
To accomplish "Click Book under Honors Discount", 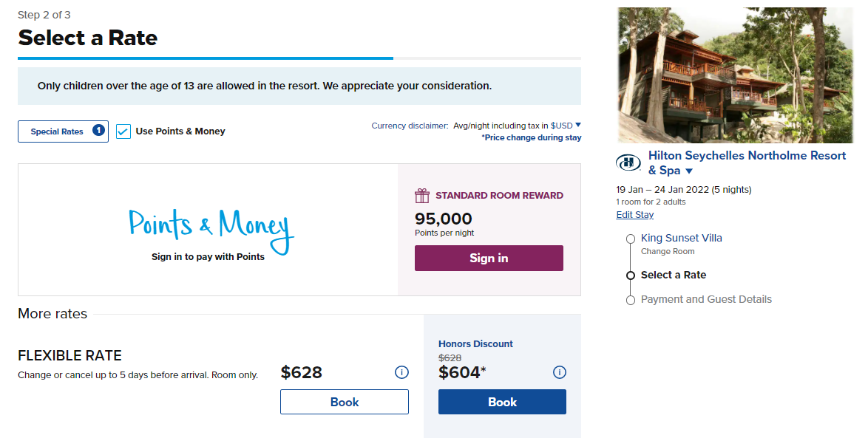I will (502, 402).
